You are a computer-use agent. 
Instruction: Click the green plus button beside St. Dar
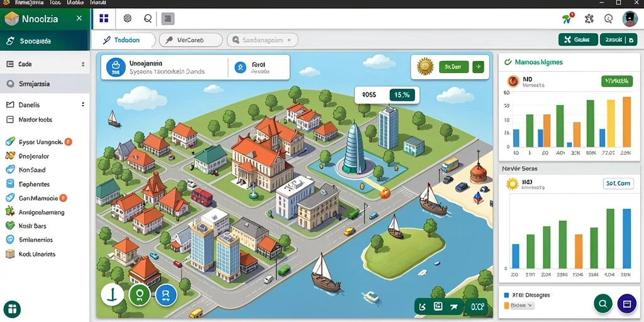coord(478,67)
